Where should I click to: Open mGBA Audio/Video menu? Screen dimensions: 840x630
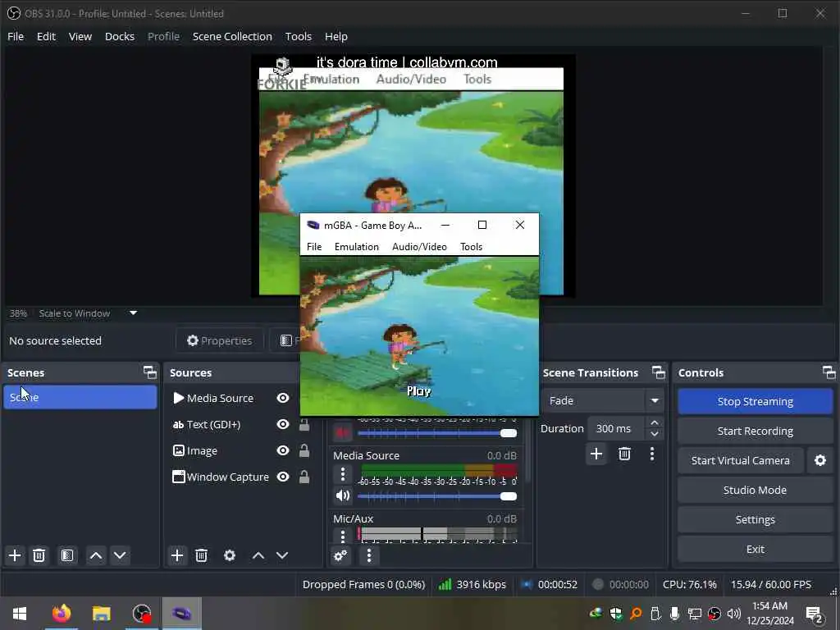point(419,246)
